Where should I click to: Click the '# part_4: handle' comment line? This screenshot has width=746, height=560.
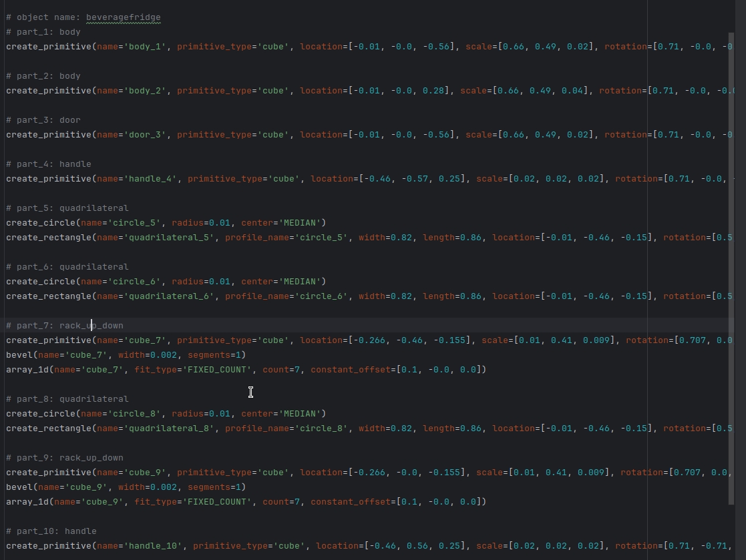tap(49, 164)
